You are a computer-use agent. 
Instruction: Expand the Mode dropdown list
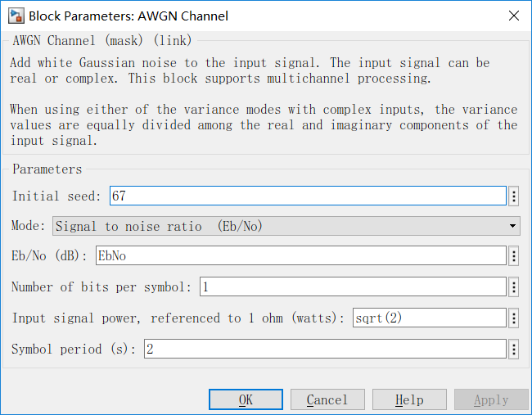286,226
